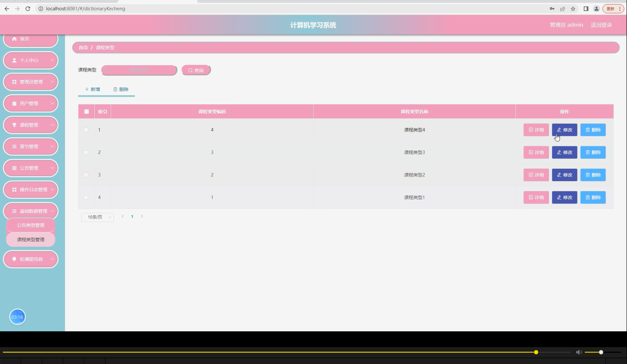The height and width of the screenshot is (364, 627).
Task: Expand the 用户管理 menu chevron
Action: tap(52, 103)
